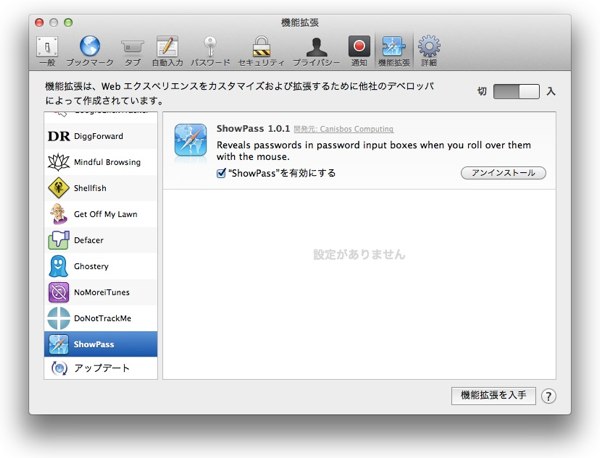
Task: Select NoMoreiTunes purple icon
Action: (x=59, y=292)
